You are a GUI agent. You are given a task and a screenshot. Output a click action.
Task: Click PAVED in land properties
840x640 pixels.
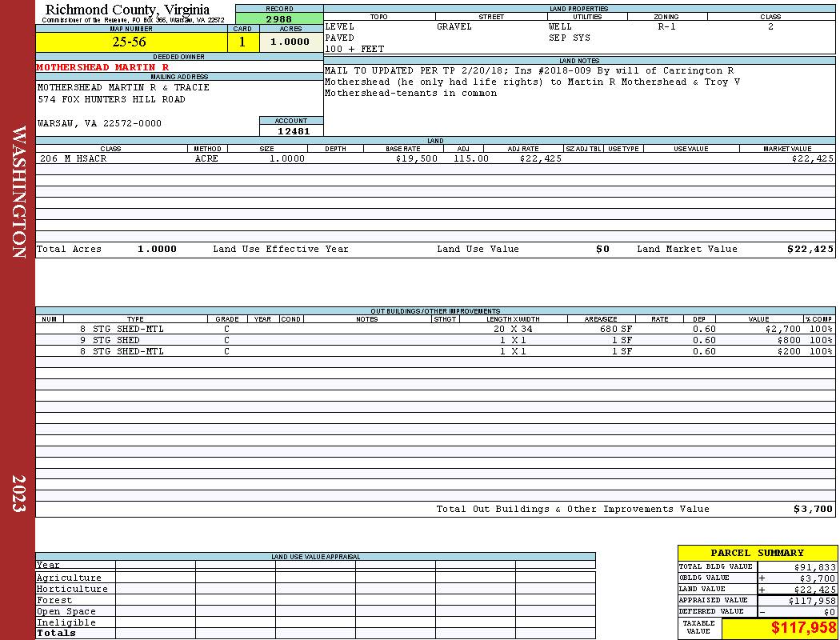(x=340, y=38)
